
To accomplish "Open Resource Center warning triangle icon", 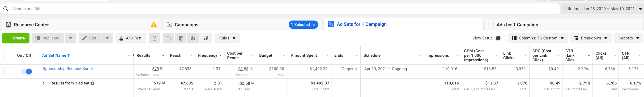I will click(x=154, y=25).
